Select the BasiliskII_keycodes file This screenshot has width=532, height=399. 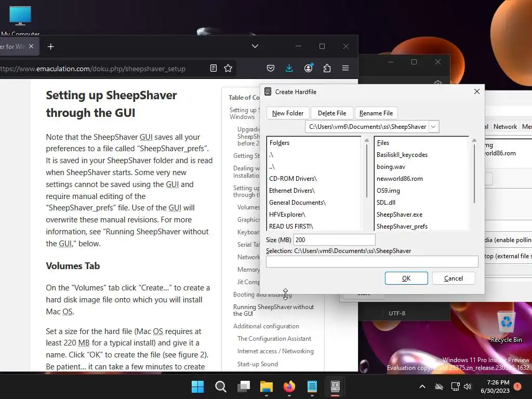point(402,155)
